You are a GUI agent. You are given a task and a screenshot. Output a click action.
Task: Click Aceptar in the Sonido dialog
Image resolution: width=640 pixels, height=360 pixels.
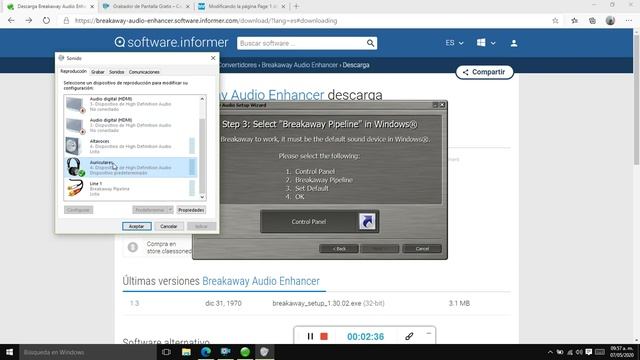[x=136, y=226]
